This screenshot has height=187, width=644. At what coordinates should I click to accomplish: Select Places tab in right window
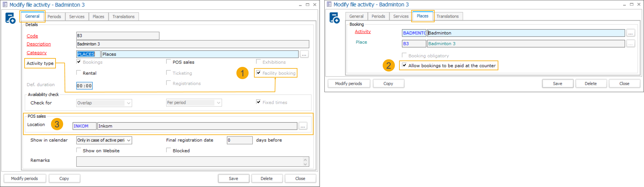[x=422, y=16]
